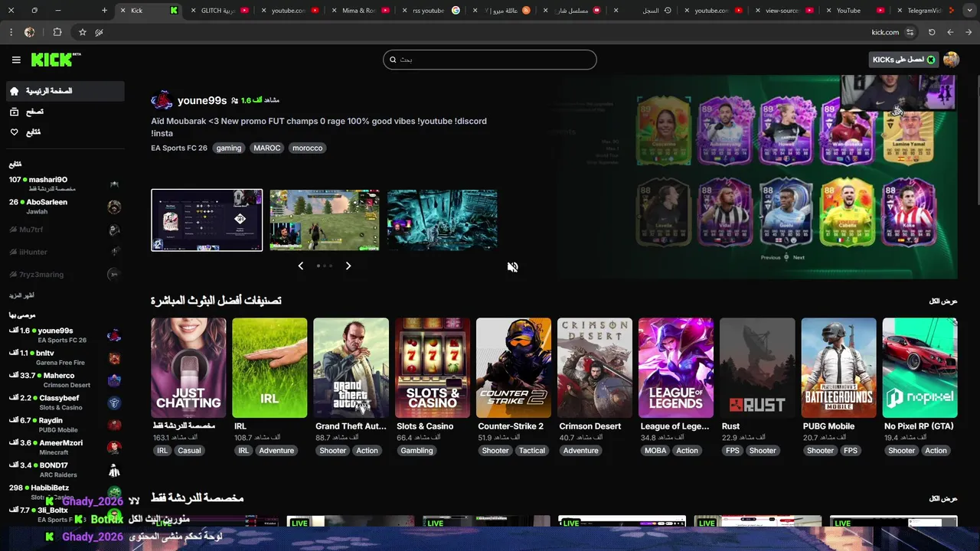Open recommended channel BOND17
This screenshot has height=551, width=980.
[x=64, y=469]
